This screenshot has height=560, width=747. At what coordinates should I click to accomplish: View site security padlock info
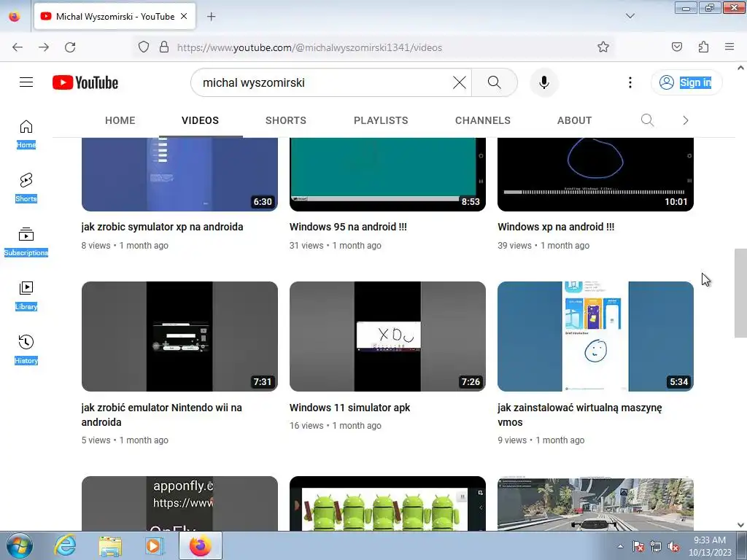(x=164, y=47)
